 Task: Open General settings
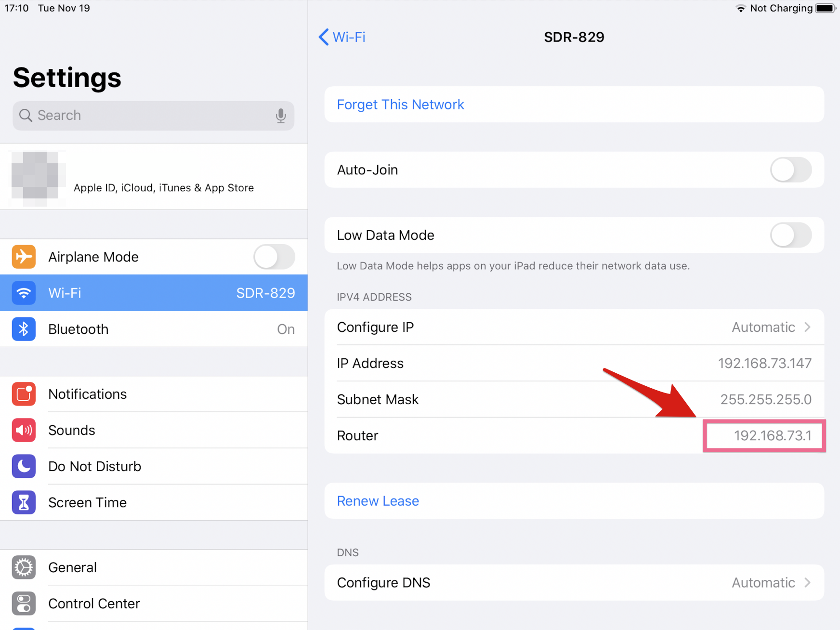[x=154, y=567]
